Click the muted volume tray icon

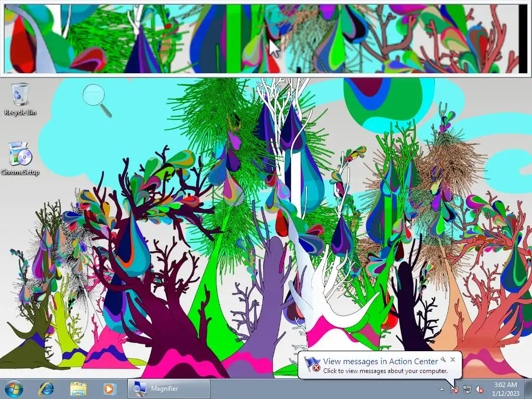coord(480,390)
